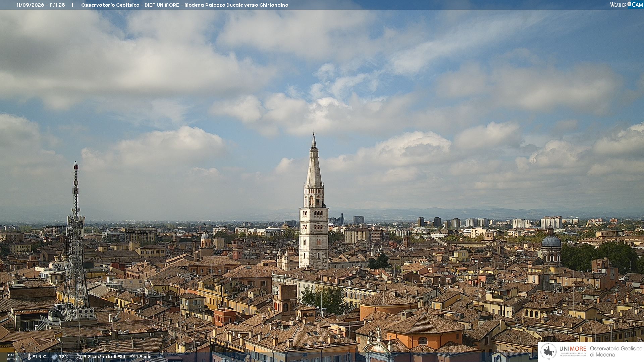The image size is (644, 362).
Task: Click the humidity water droplets icon
Action: (55, 357)
